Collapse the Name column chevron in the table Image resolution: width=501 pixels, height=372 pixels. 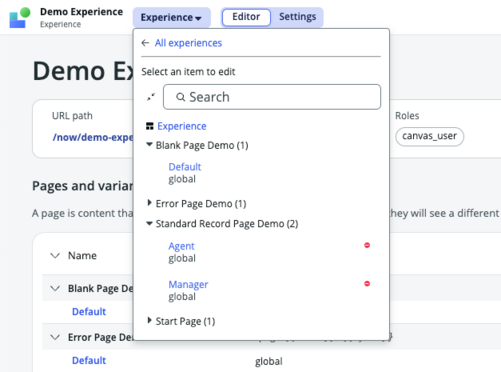(55, 256)
